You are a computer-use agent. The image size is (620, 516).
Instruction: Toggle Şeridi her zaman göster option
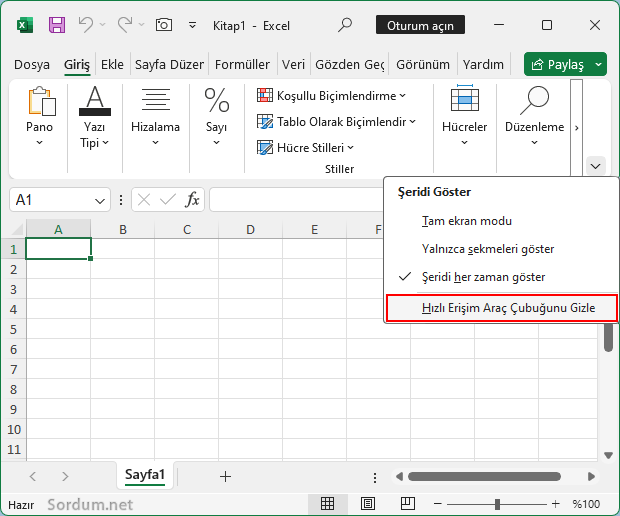483,277
